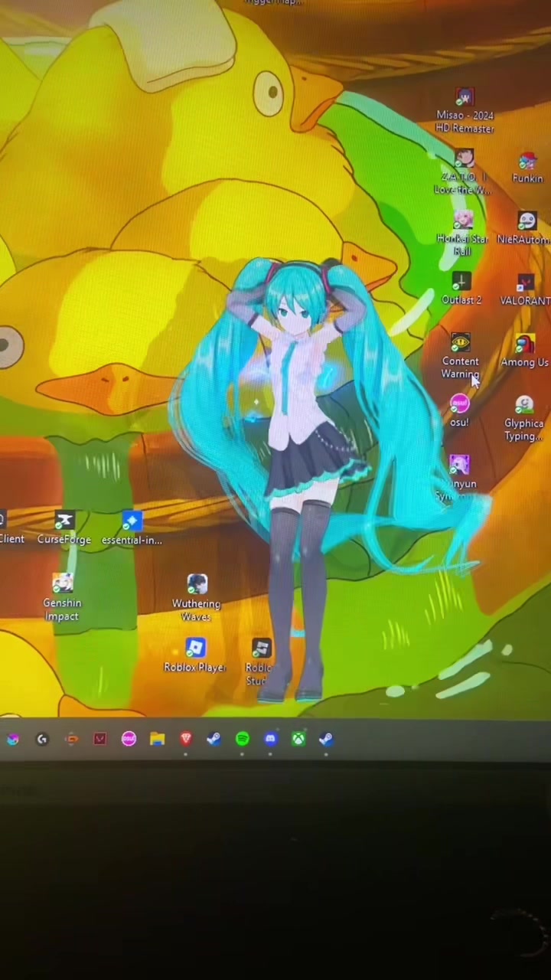
Task: Open the Glyphica Typing... desktop icon
Action: pyautogui.click(x=524, y=419)
